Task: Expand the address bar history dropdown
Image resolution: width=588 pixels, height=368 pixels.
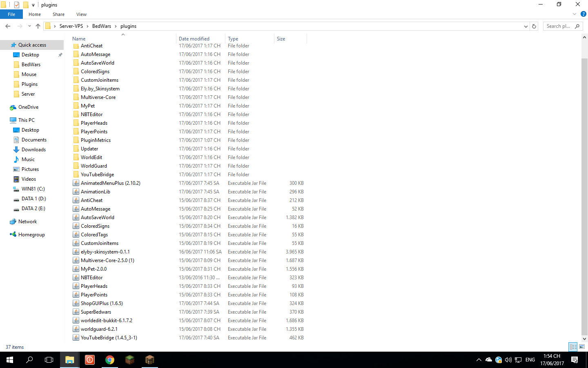Action: pyautogui.click(x=526, y=26)
